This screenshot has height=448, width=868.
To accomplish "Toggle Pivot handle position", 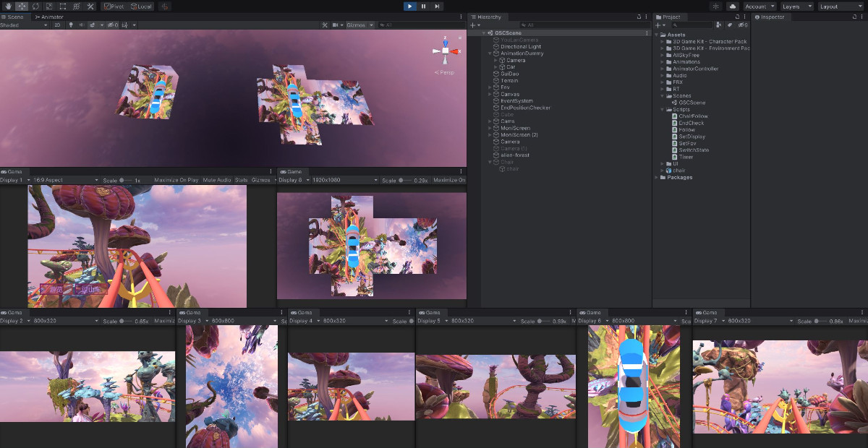I will 113,6.
